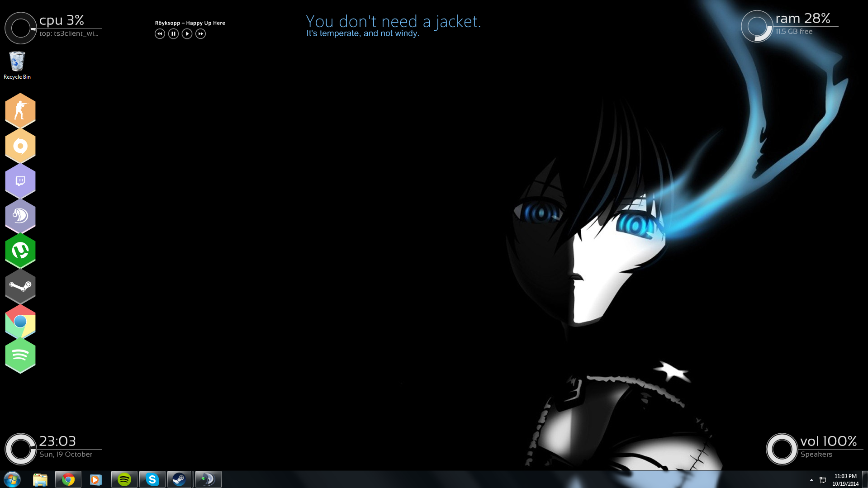
Task: Switch to Steam in the taskbar
Action: pyautogui.click(x=180, y=479)
